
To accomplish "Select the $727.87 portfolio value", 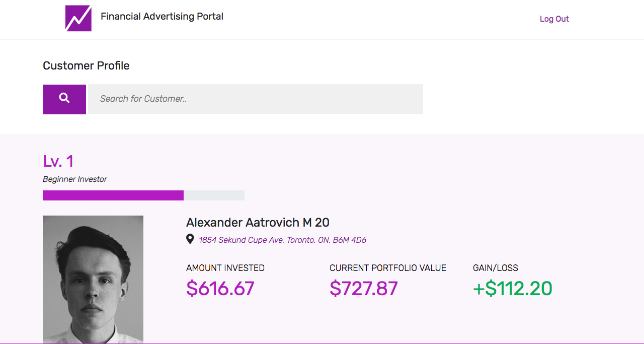I will 364,289.
